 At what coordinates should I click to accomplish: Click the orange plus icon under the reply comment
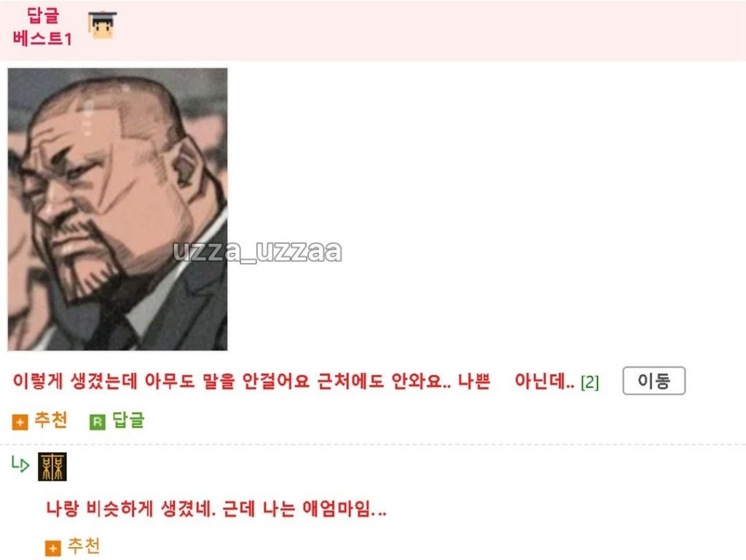(x=52, y=548)
